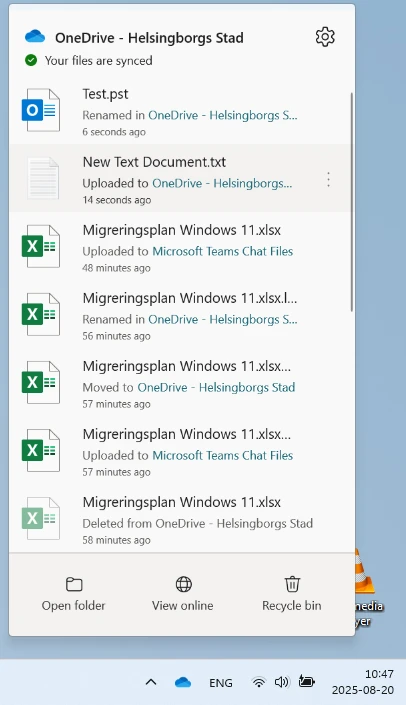Image resolution: width=406 pixels, height=705 pixels.
Task: Open folder button in the footer
Action: [x=74, y=593]
